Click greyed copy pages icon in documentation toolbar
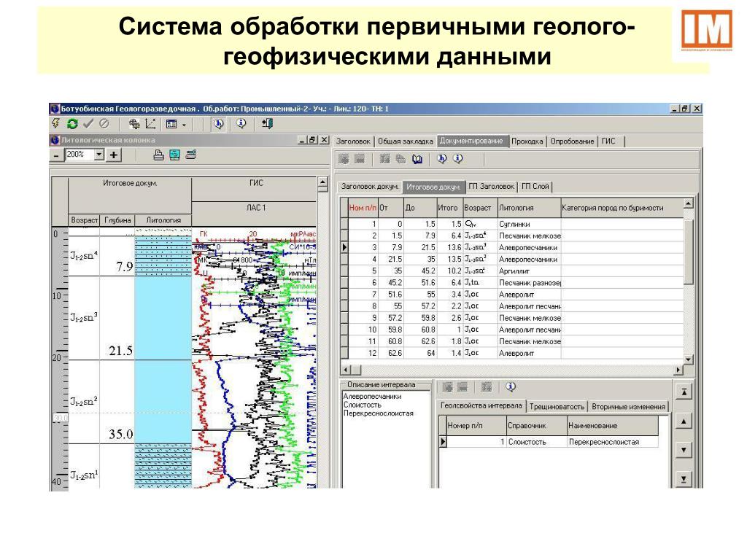This screenshot has height=560, width=747. [400, 158]
